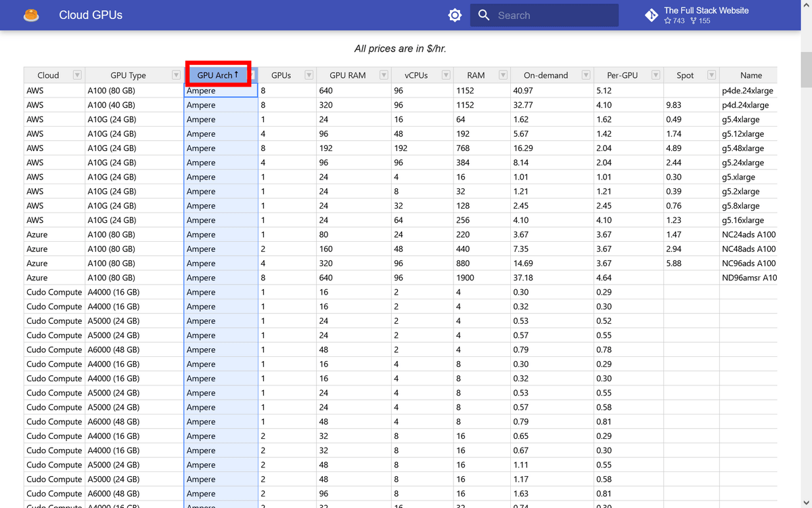Select the ND96amsr name cell
This screenshot has height=508, width=812.
tap(748, 278)
